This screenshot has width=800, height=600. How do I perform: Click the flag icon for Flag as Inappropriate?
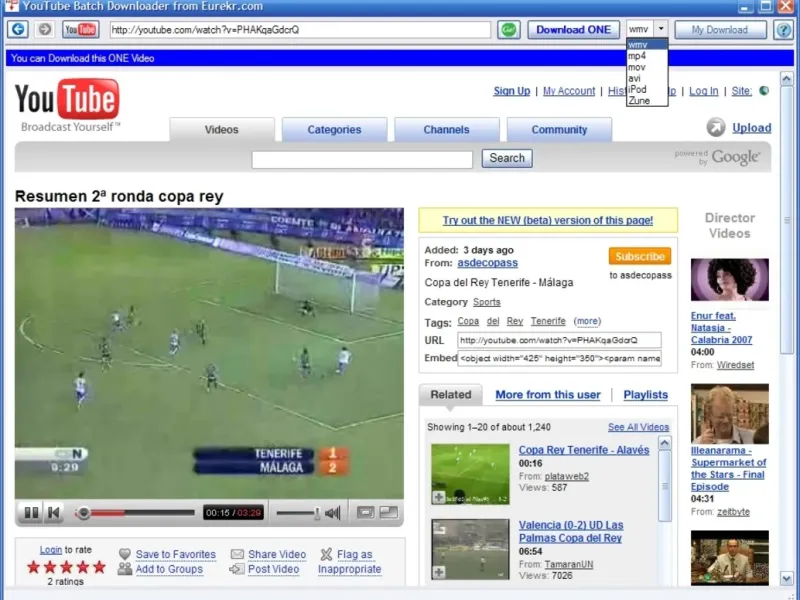tap(327, 554)
